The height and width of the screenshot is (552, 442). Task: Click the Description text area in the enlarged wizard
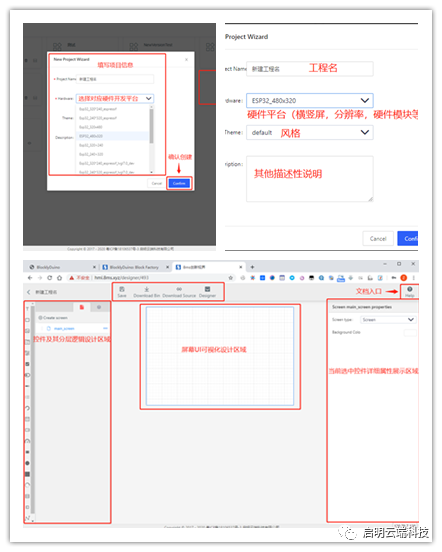click(x=310, y=179)
